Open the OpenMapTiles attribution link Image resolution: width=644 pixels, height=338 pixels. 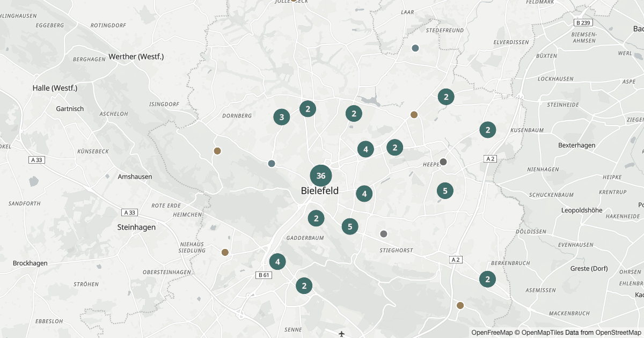[x=544, y=333]
